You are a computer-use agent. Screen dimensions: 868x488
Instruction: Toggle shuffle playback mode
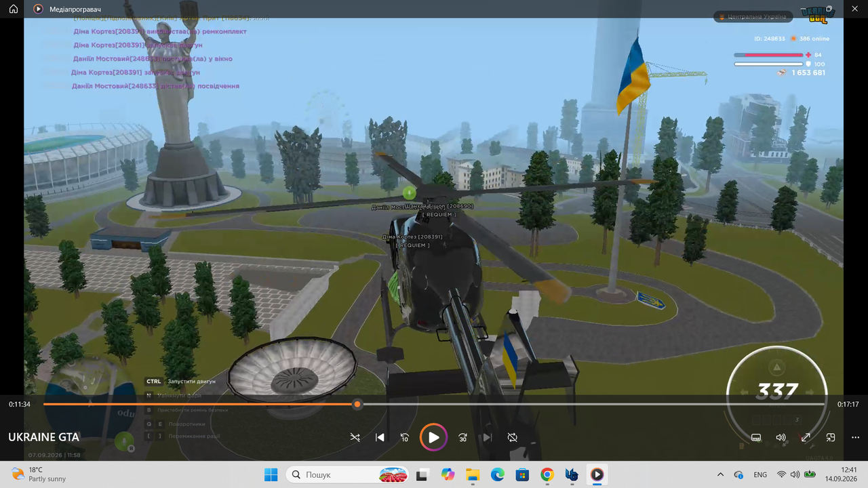click(x=355, y=438)
